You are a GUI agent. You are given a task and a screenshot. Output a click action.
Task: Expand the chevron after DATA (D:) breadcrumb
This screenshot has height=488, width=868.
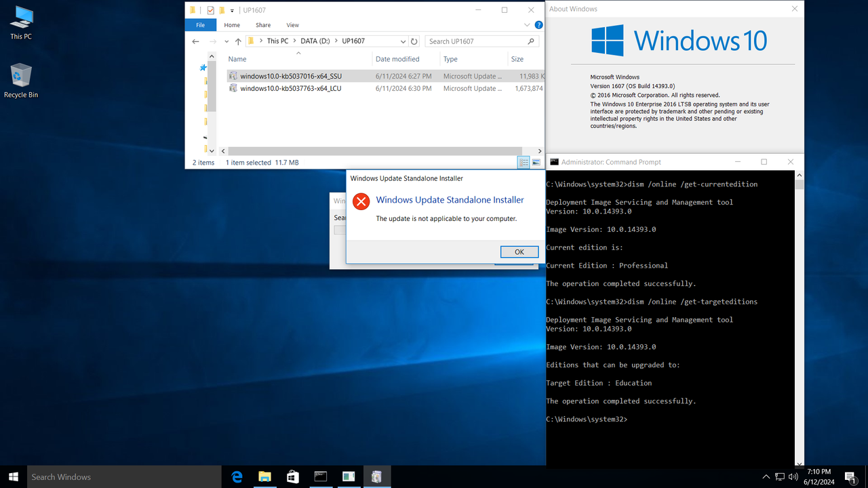point(336,41)
